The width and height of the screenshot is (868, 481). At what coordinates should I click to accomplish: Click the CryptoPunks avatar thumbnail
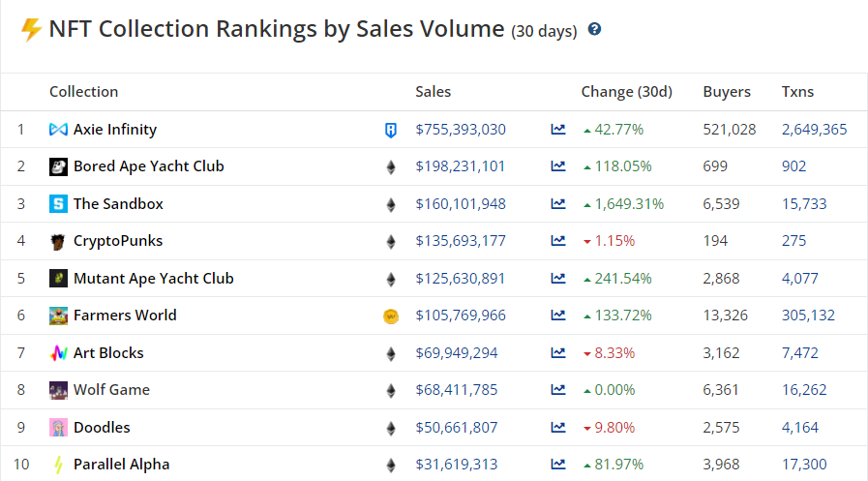pos(58,242)
